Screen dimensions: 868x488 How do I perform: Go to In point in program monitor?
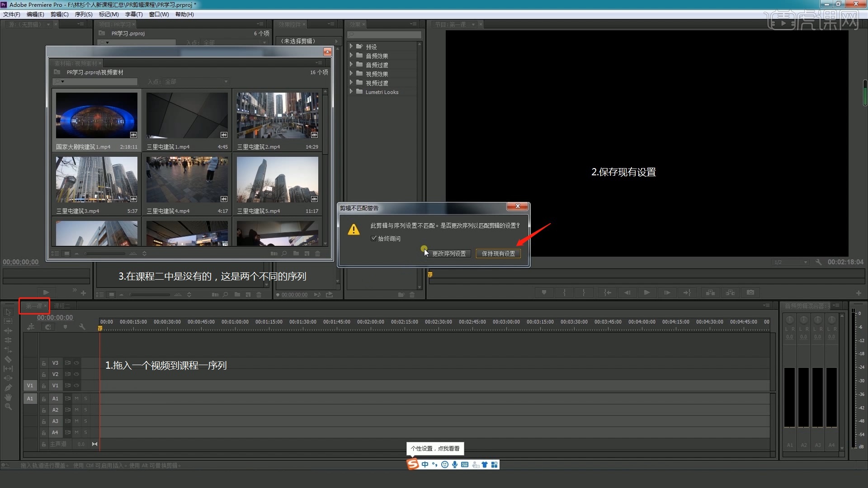tap(608, 293)
